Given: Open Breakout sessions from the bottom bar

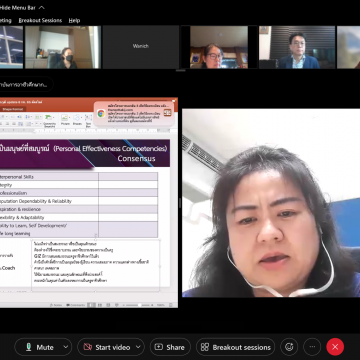Looking at the screenshot, I should [236, 347].
